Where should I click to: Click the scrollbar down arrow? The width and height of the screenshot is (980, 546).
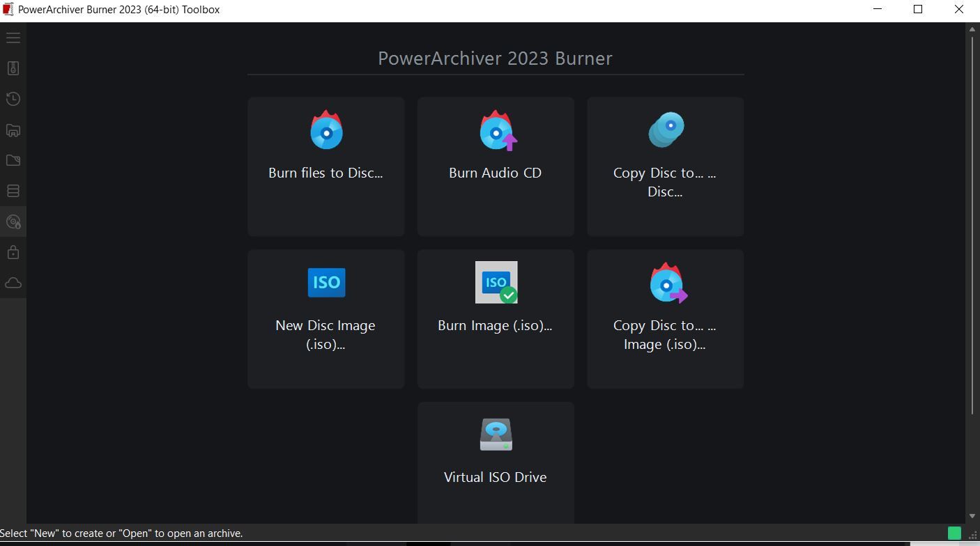(972, 517)
